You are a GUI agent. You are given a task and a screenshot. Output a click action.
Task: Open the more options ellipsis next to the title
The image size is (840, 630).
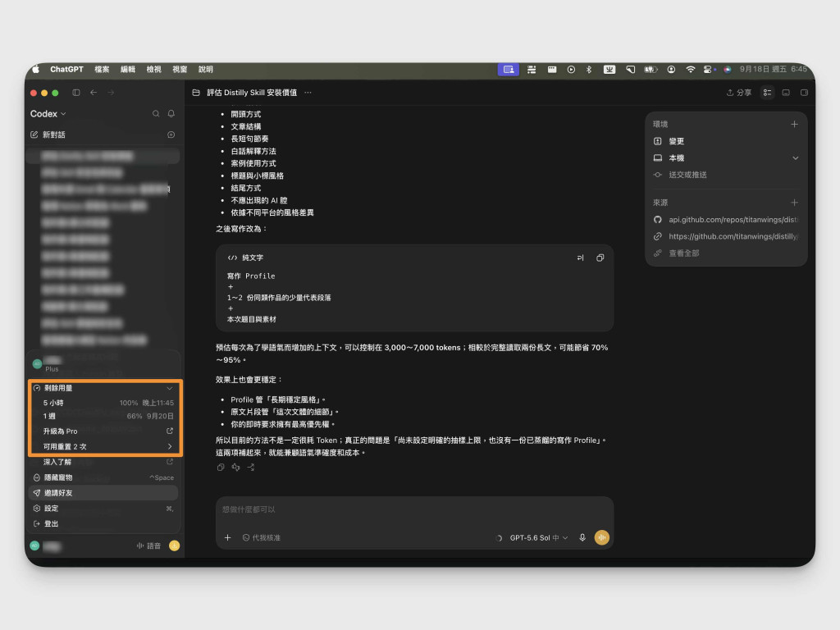pos(308,93)
